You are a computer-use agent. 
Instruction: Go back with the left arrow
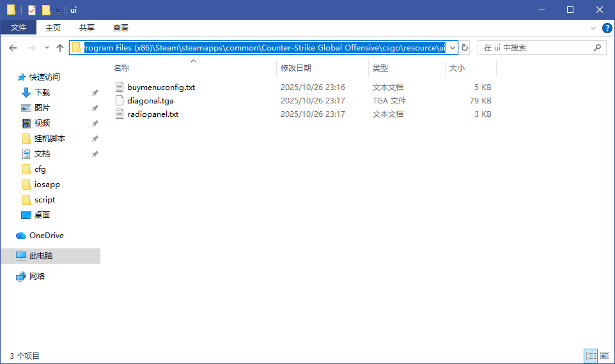(13, 48)
